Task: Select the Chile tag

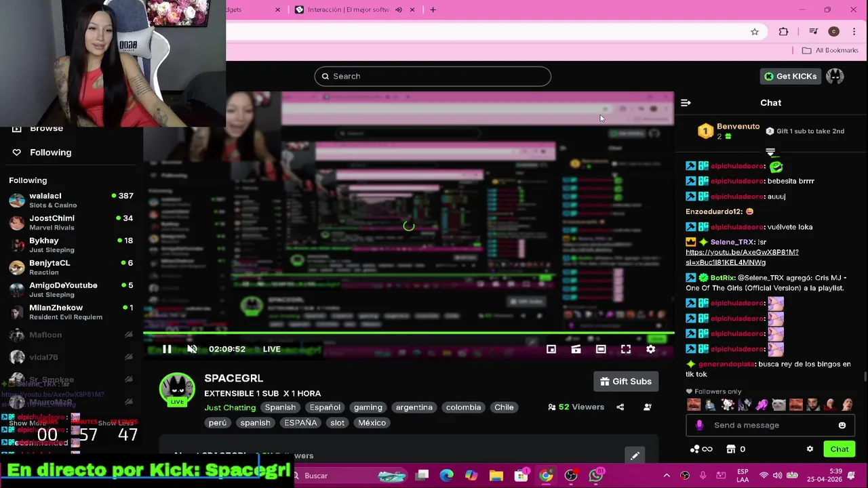Action: click(x=504, y=407)
